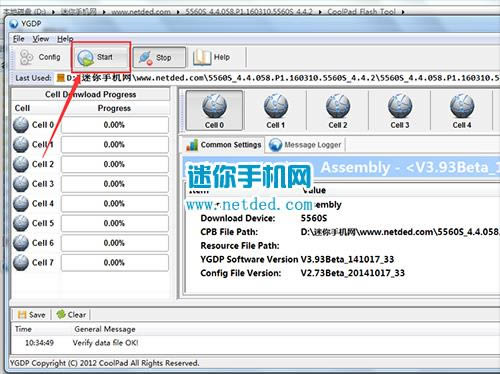Select the Cell 0 globe button
The width and height of the screenshot is (500, 374).
coord(214,110)
